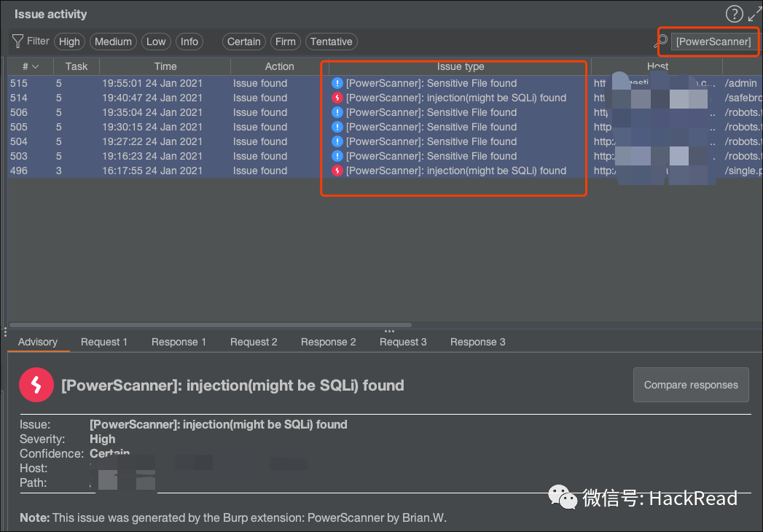Toggle the High severity filter
This screenshot has height=532, width=763.
(69, 42)
